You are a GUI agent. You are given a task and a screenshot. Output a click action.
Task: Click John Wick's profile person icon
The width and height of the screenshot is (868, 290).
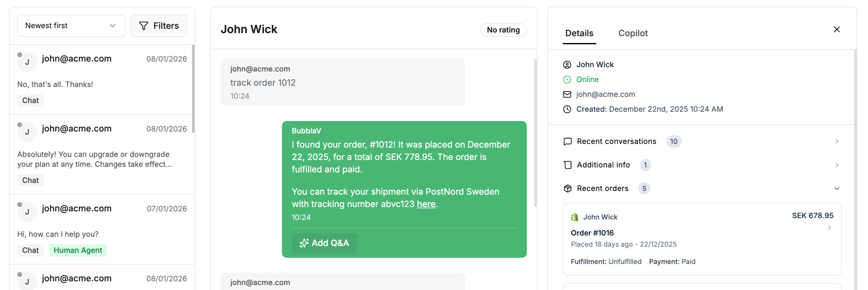567,64
